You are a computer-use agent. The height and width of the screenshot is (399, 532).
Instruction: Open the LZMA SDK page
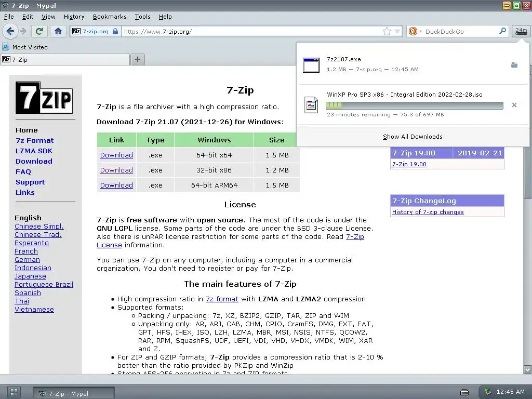[34, 151]
